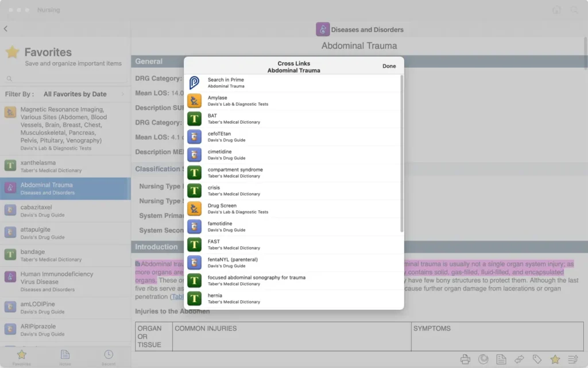Click the note document icon in toolbar
The width and height of the screenshot is (588, 368).
[x=501, y=359]
